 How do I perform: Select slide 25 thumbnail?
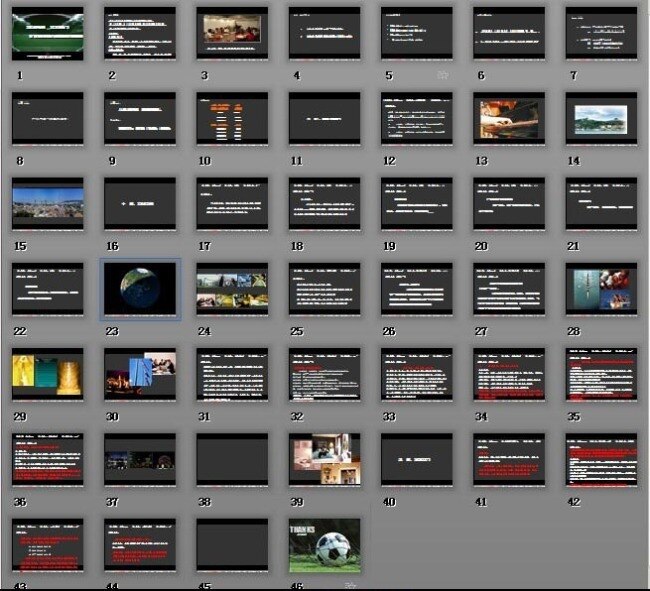point(325,289)
